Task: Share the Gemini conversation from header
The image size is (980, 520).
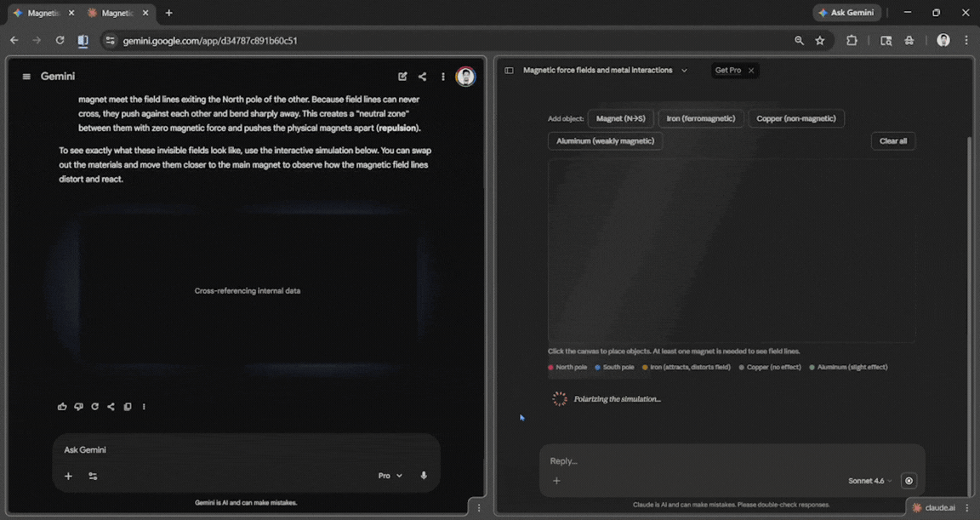Action: (x=423, y=77)
